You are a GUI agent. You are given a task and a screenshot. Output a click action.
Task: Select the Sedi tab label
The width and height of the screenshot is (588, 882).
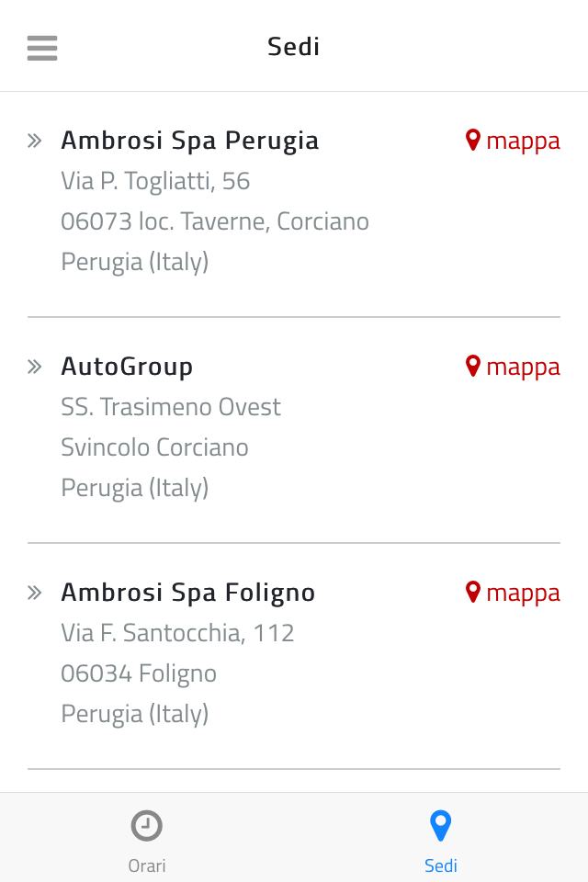441,865
